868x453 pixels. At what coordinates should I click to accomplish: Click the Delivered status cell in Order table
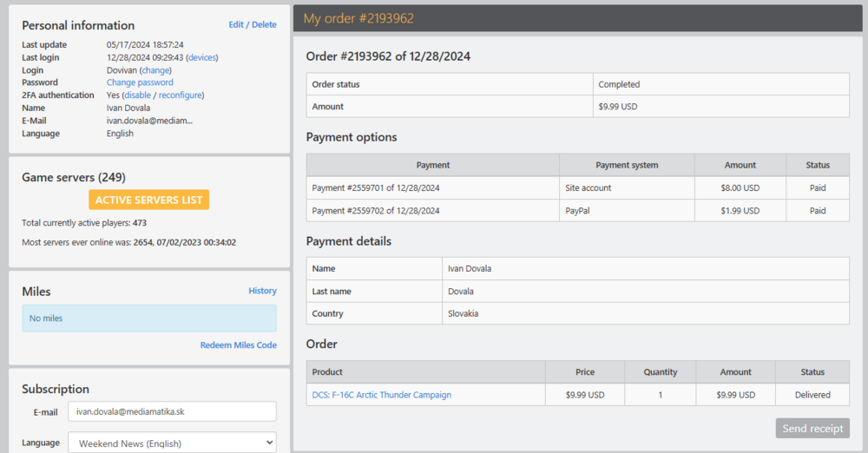point(812,395)
